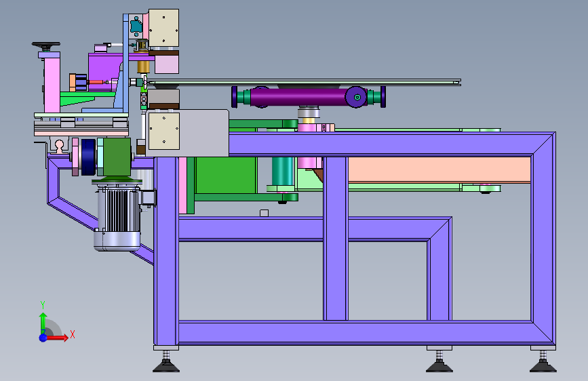Image resolution: width=588 pixels, height=381 pixels.
Task: Select the long horizontal rail above roller
Action: (304, 83)
